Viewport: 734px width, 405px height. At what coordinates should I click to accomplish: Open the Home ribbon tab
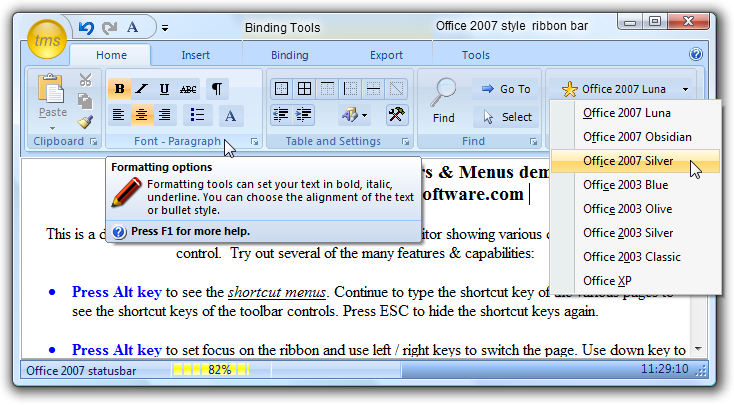tap(111, 55)
